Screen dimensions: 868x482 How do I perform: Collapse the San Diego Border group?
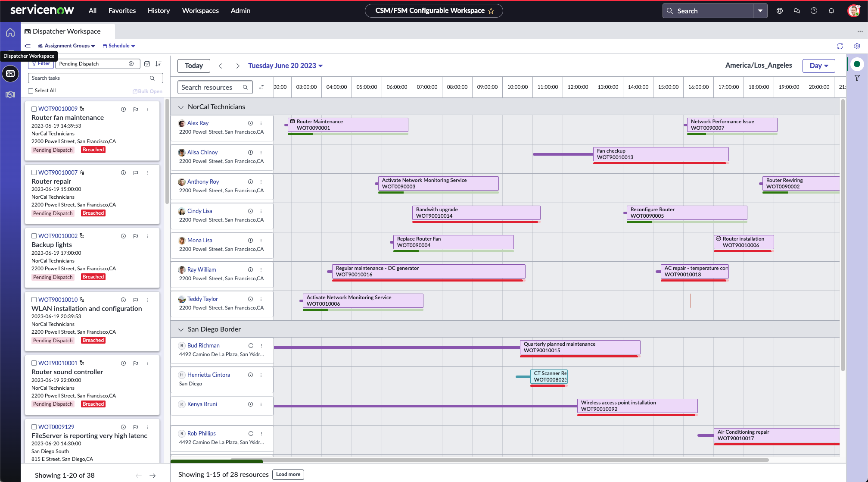[x=181, y=329]
